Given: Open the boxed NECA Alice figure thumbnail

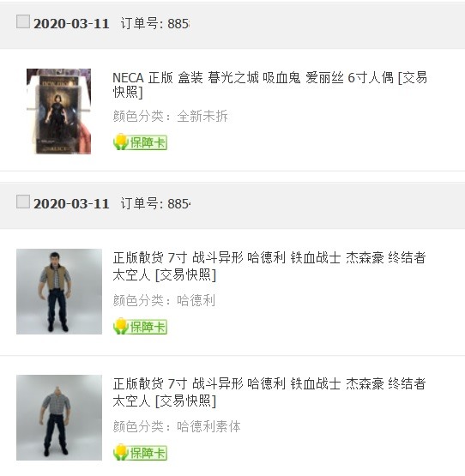Looking at the screenshot, I should pyautogui.click(x=58, y=111).
